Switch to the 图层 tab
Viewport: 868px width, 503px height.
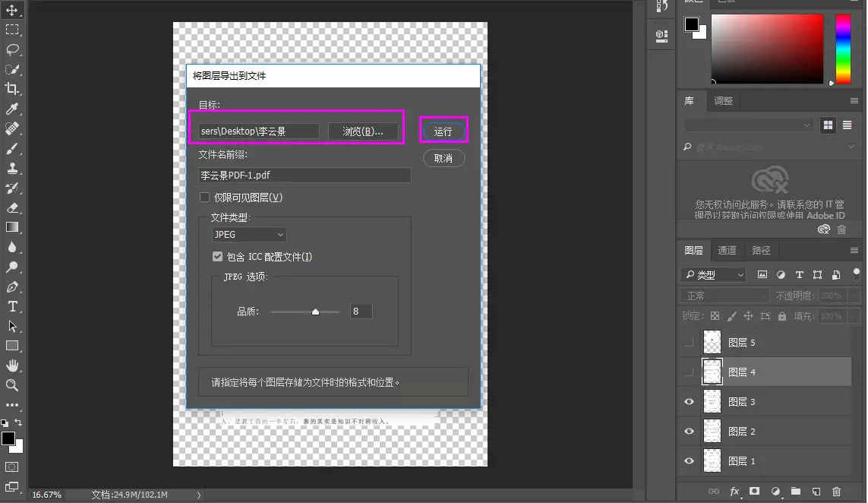693,251
